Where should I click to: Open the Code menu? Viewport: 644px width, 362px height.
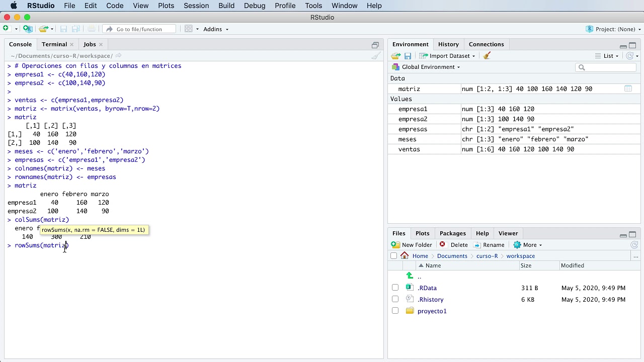click(x=115, y=6)
